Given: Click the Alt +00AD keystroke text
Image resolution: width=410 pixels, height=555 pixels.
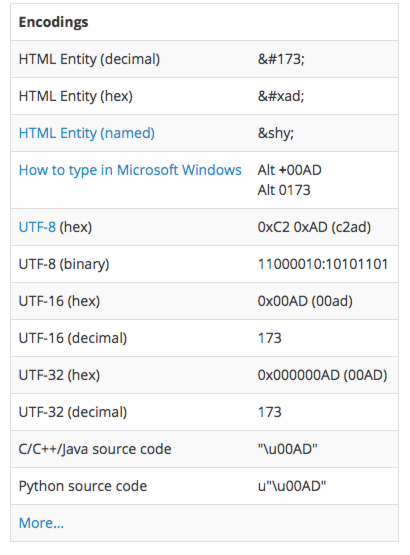Looking at the screenshot, I should click(290, 170).
